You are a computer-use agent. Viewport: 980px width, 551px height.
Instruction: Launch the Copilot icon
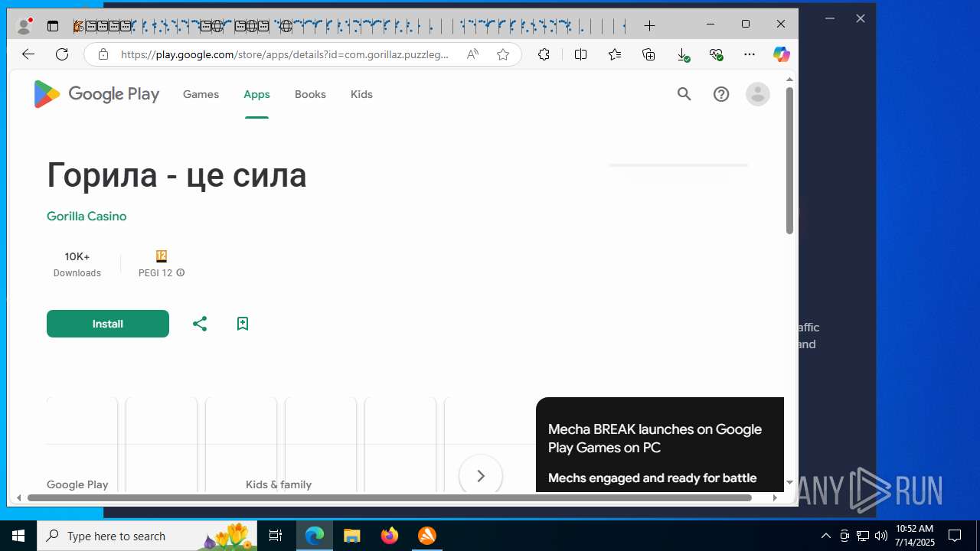point(781,54)
